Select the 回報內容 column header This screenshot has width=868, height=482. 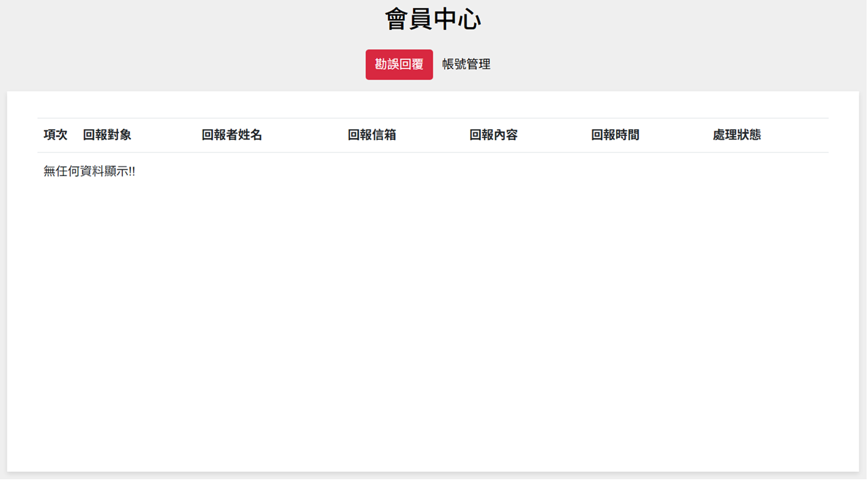coord(493,135)
